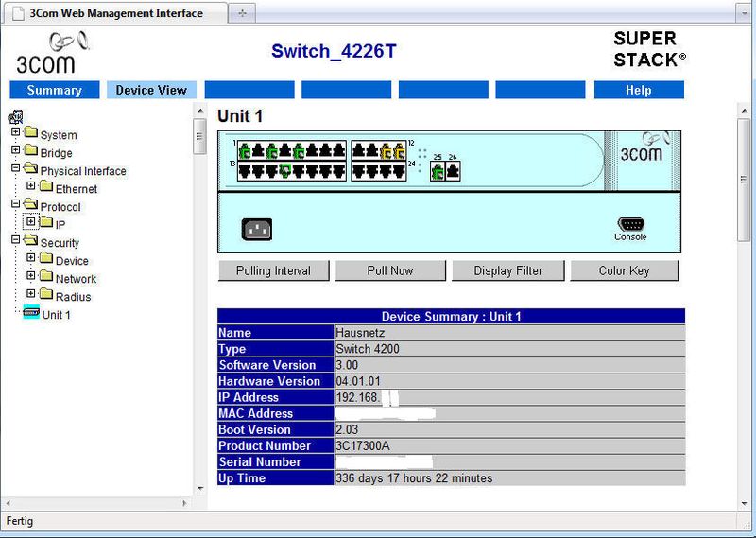Click the tree panel scroll down arrow
The image size is (756, 538).
click(x=200, y=488)
